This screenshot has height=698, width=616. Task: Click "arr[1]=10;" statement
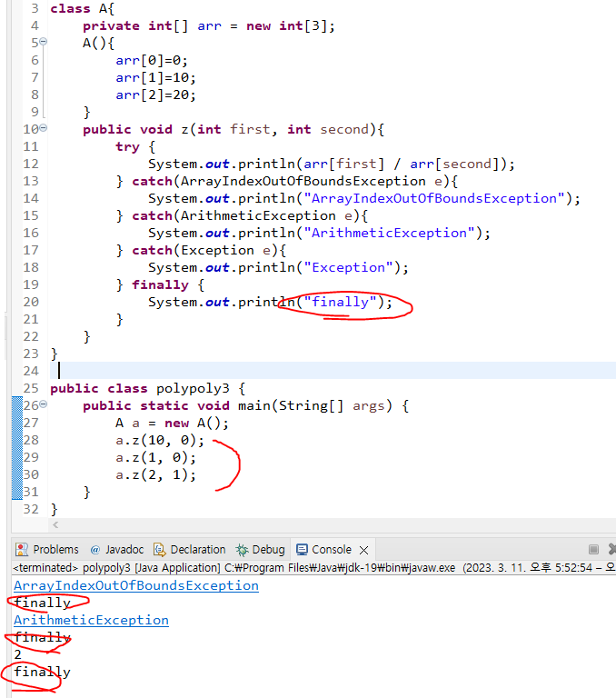click(x=155, y=78)
